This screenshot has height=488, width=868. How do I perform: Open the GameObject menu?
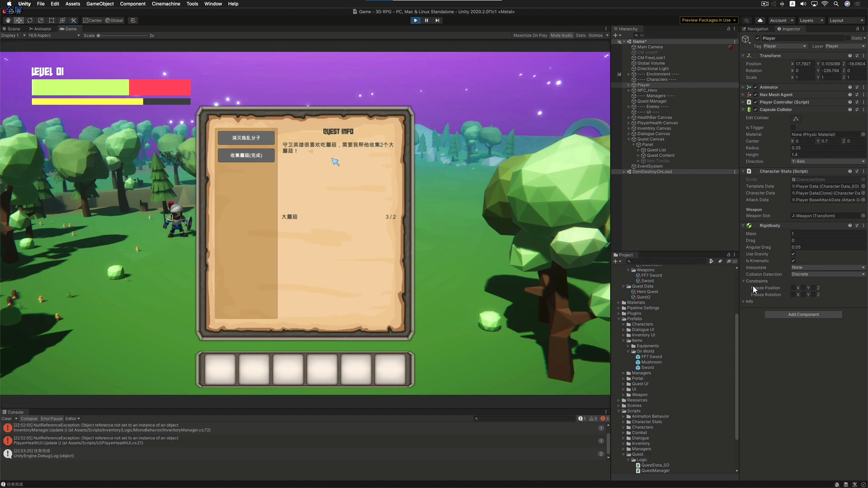pos(100,4)
